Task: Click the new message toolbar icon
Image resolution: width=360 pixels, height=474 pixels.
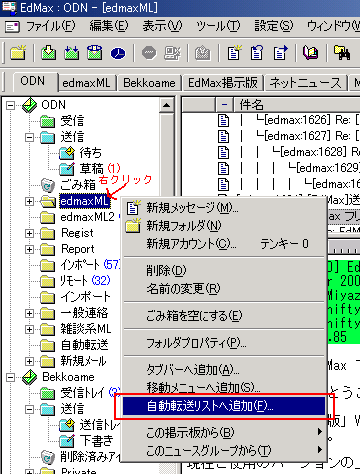Action: pos(234,53)
